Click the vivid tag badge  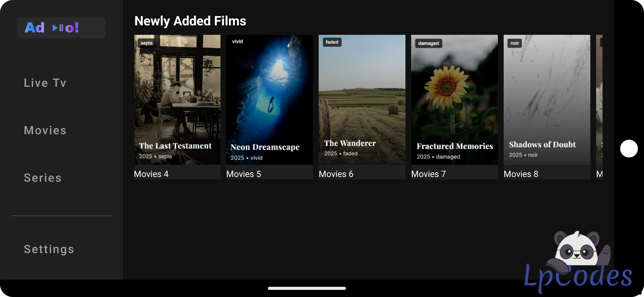coord(237,41)
